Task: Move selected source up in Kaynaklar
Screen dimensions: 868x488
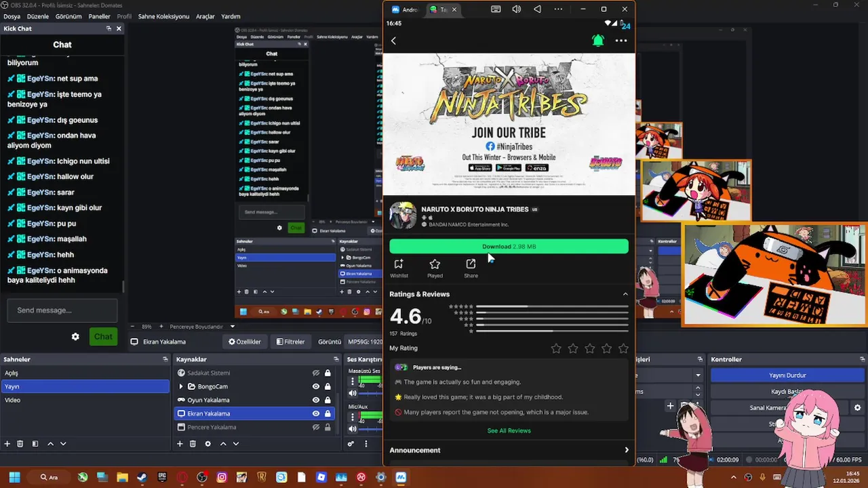Action: point(223,444)
